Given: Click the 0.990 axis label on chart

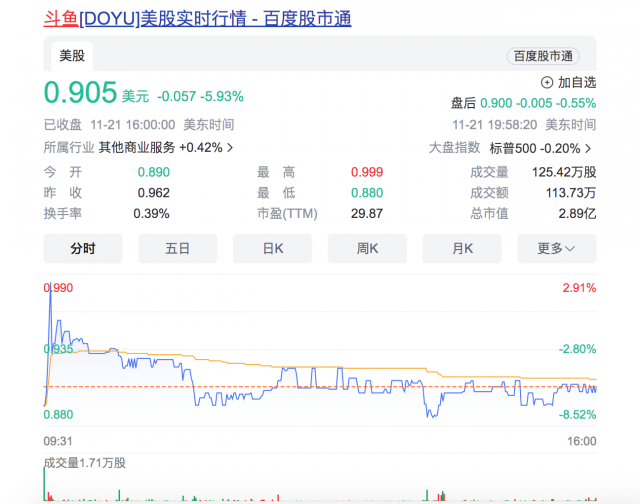Looking at the screenshot, I should coord(58,288).
